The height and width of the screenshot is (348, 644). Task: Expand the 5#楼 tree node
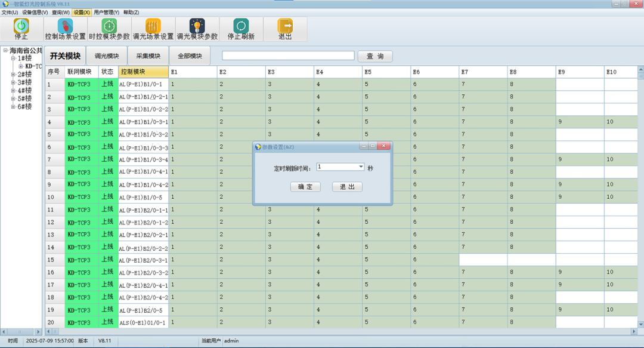[13, 99]
